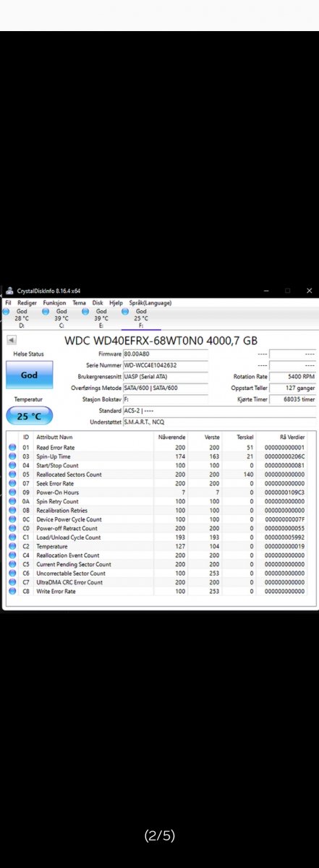
Task: Click status icon for Start/Stop Count
Action: tap(12, 466)
